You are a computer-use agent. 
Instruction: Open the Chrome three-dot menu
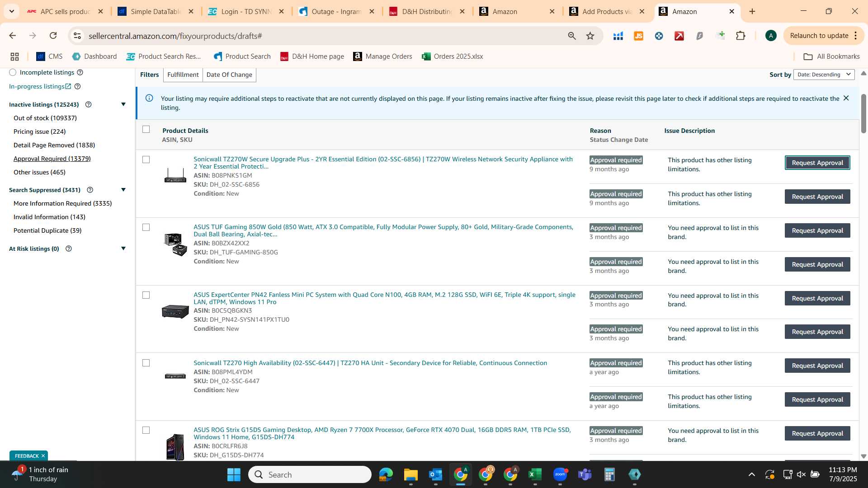pyautogui.click(x=856, y=36)
